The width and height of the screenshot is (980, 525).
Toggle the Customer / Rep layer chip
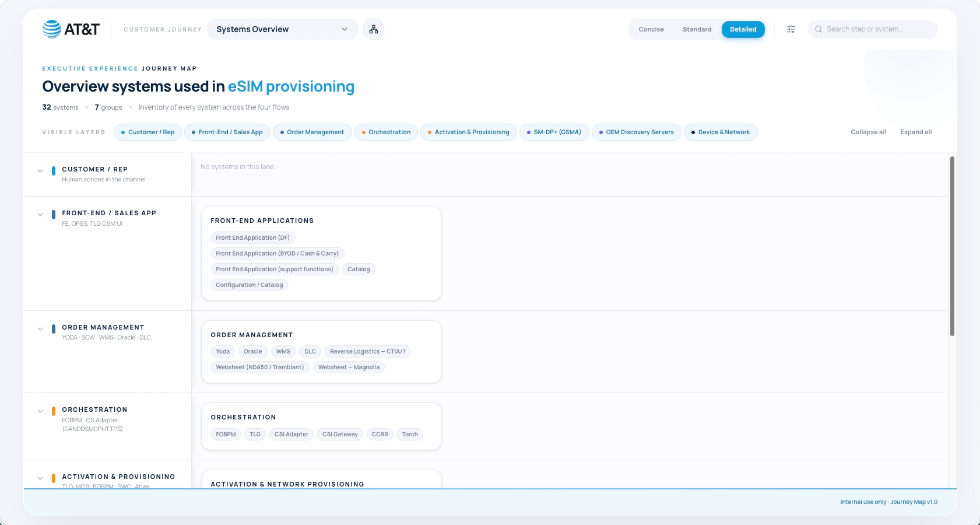148,132
